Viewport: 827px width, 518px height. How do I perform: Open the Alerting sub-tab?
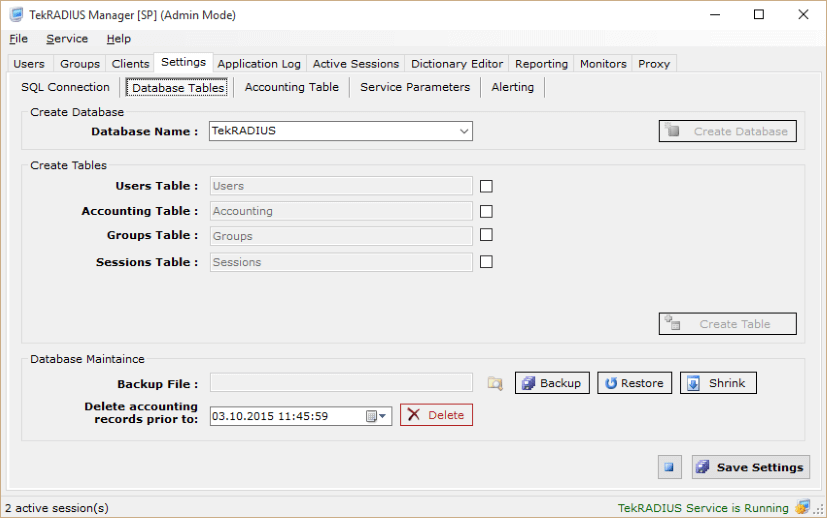point(513,87)
